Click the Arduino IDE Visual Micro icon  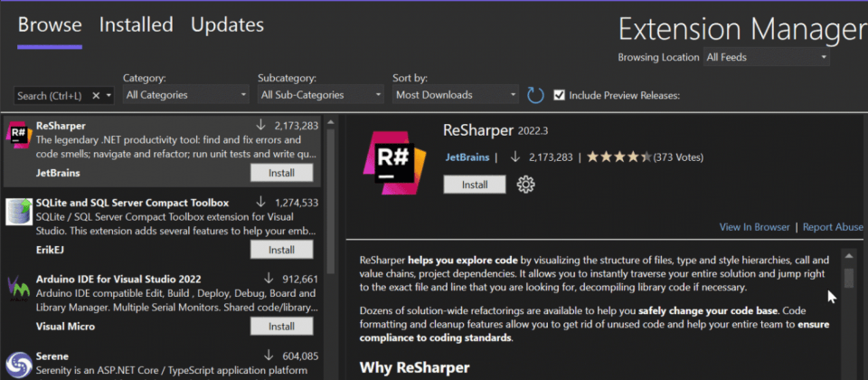pos(19,289)
